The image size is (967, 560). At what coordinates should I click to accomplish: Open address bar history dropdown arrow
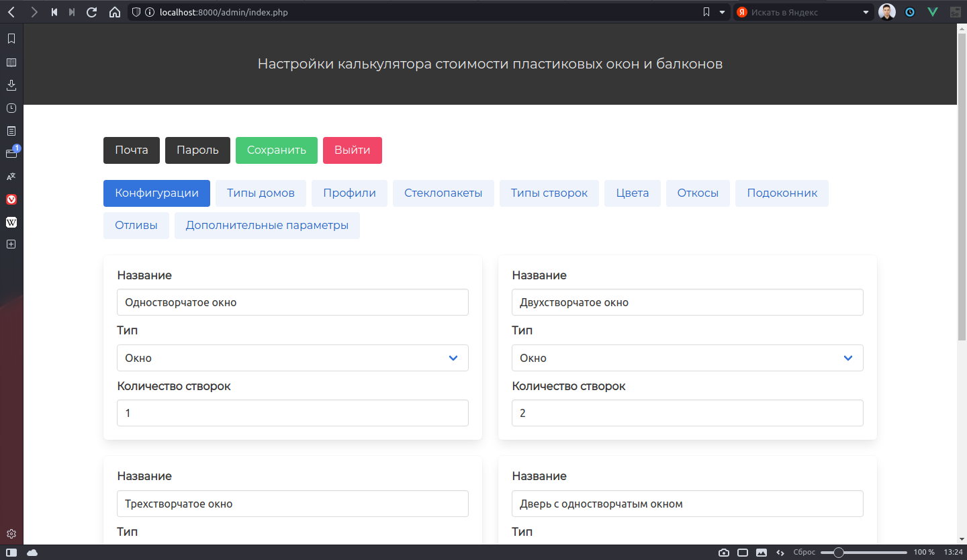pos(723,12)
